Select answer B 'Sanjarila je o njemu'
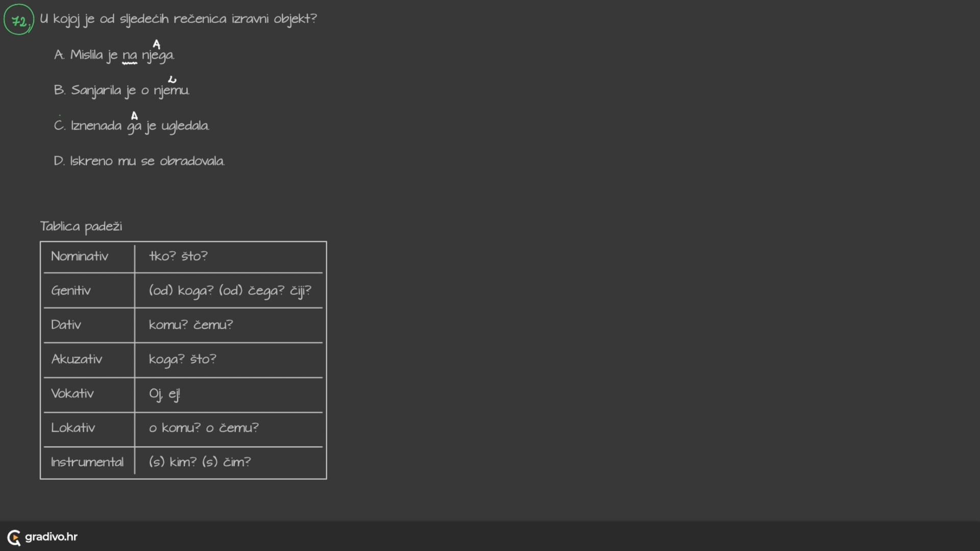The width and height of the screenshot is (980, 551). (x=122, y=91)
